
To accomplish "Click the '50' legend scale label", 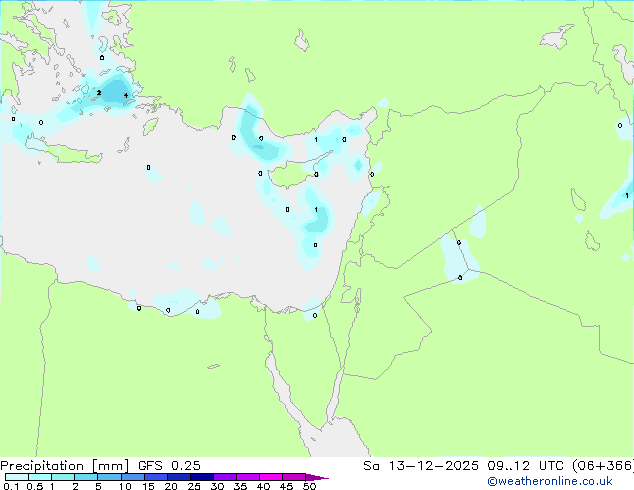I will (x=310, y=486).
